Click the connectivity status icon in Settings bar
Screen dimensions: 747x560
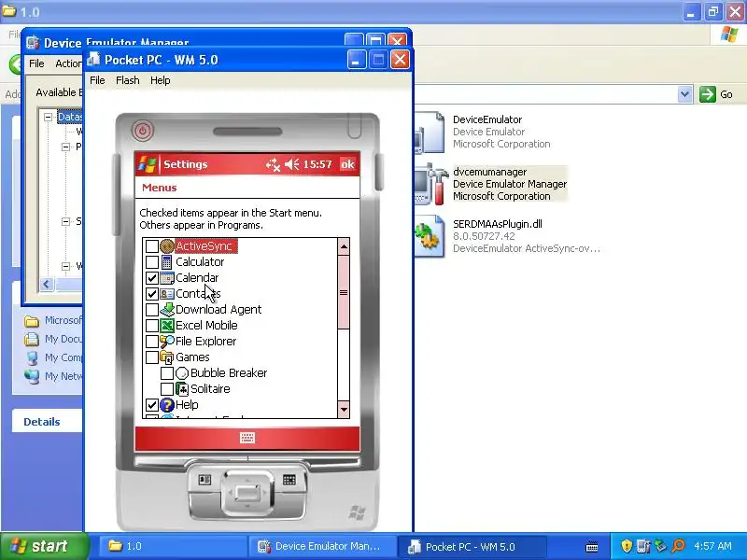point(273,165)
